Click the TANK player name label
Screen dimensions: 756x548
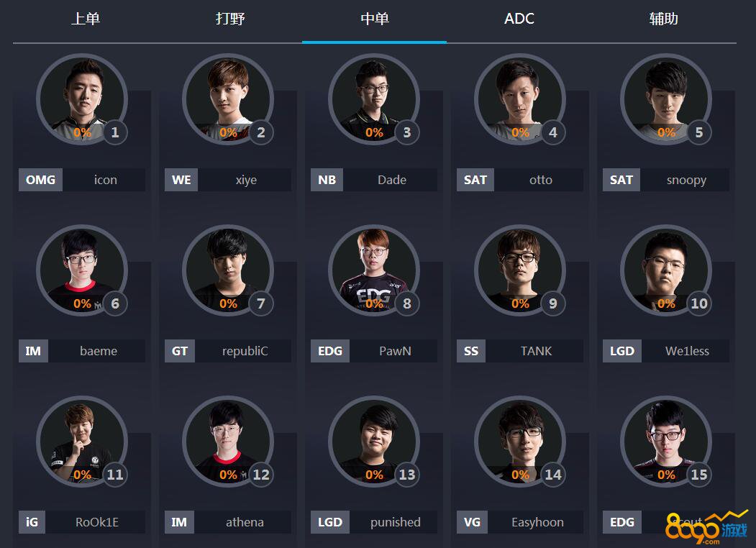tap(536, 351)
